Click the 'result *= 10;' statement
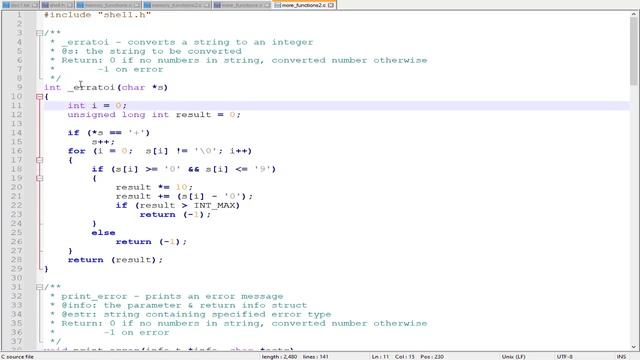 (x=154, y=187)
